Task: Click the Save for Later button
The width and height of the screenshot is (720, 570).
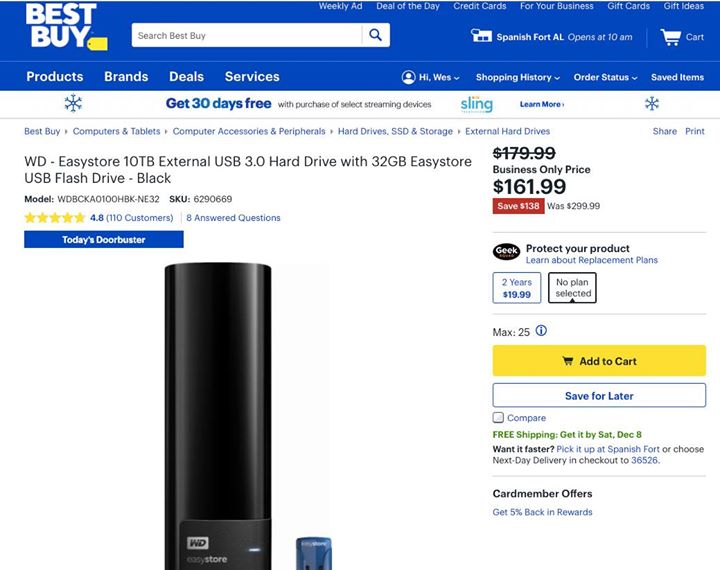Action: [599, 396]
